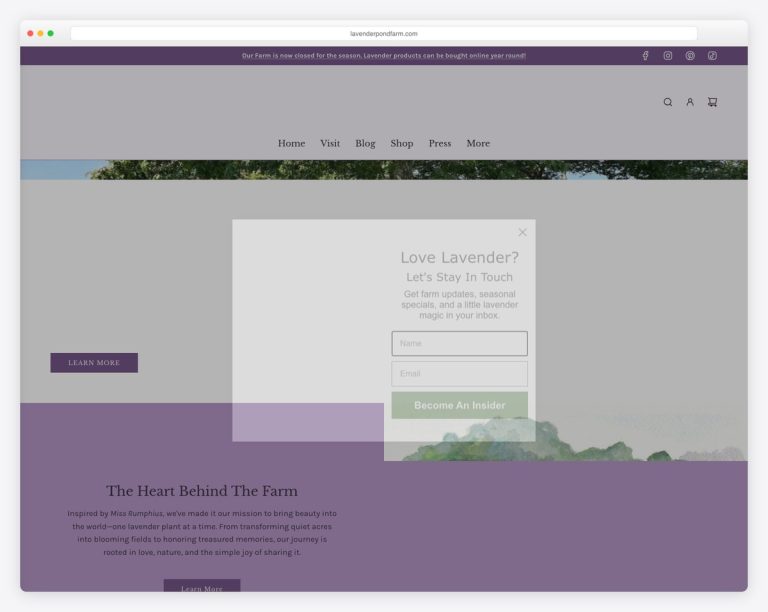Open the Visit menu item
The height and width of the screenshot is (612, 768).
tap(330, 143)
